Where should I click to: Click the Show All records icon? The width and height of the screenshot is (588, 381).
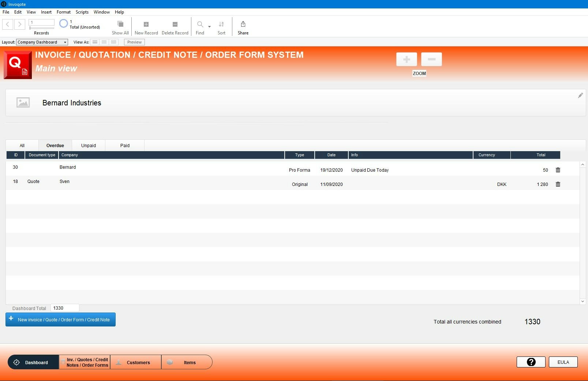pyautogui.click(x=120, y=24)
